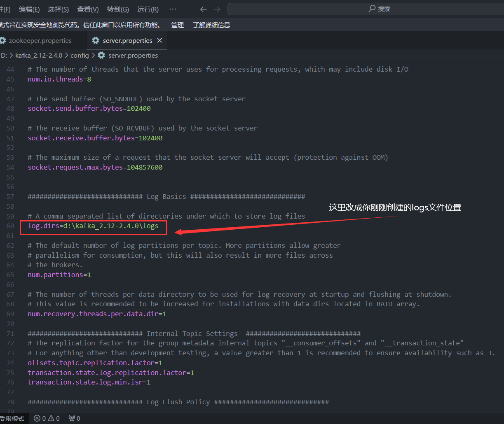Open the Run menu 运行(R)
The width and height of the screenshot is (504, 424).
(148, 9)
